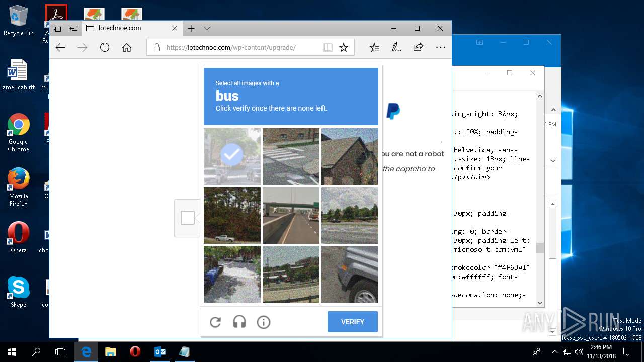Viewport: 644px width, 362px height.
Task: Click the header scroll-down chevron in background window
Action: click(x=553, y=161)
